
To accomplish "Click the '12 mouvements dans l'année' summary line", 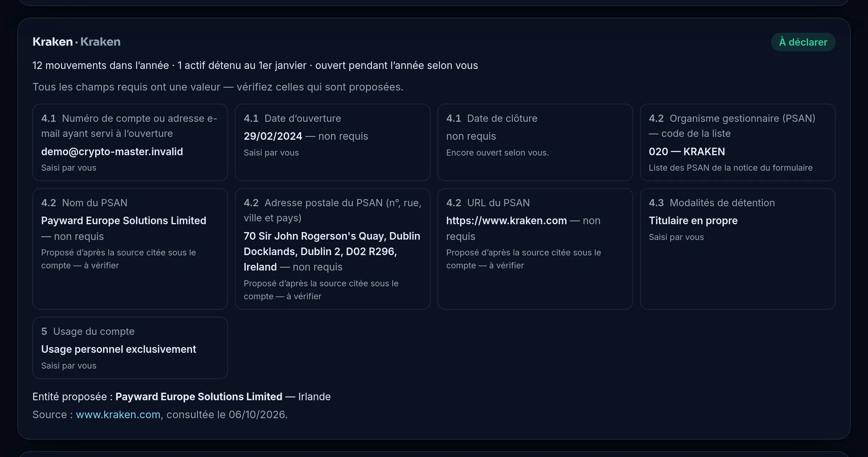I will pos(255,65).
